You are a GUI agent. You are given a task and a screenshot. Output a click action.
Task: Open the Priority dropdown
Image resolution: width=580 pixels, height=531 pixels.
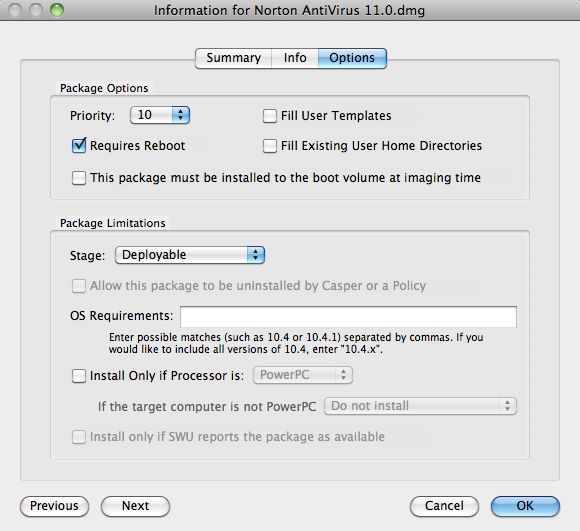[160, 115]
